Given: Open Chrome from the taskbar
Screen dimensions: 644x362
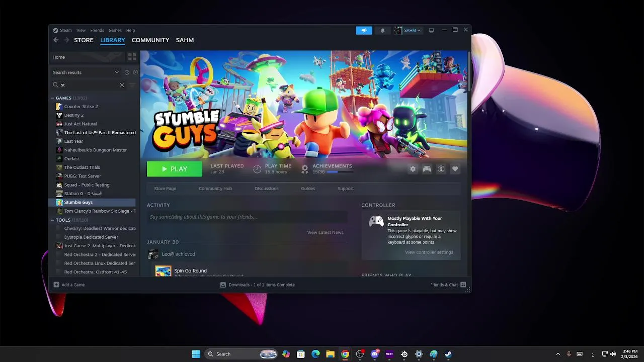Looking at the screenshot, I should coord(345,354).
